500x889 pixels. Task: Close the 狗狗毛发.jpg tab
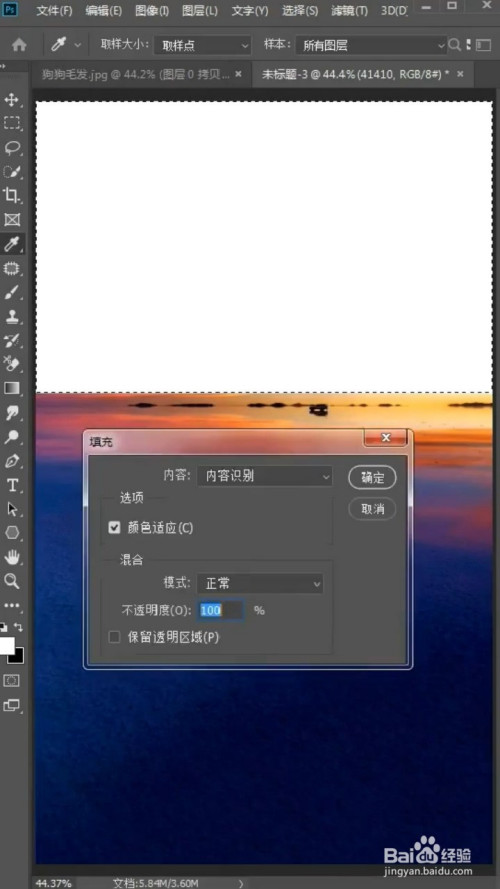tap(239, 74)
